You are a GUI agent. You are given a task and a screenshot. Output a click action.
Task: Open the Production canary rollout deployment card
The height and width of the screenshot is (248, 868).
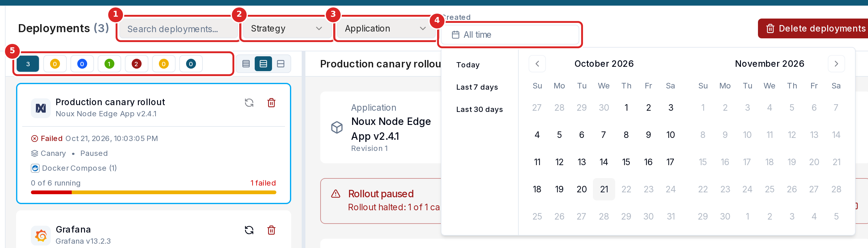click(153, 143)
